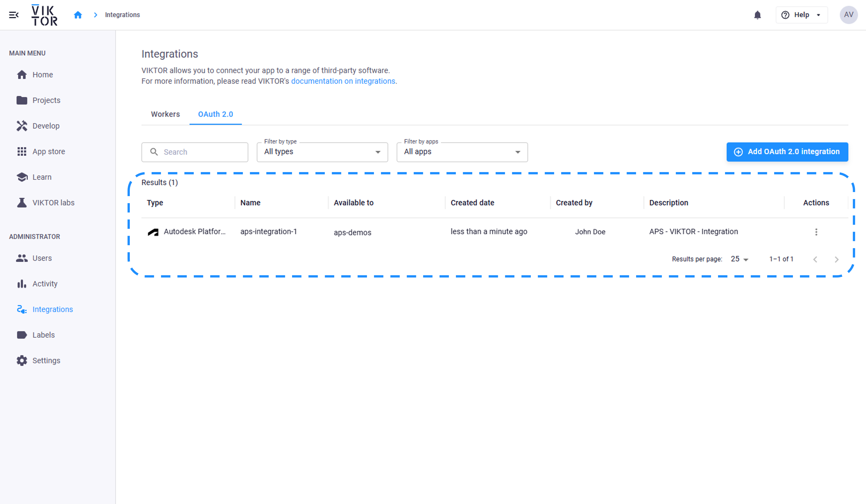Open the Help dropdown menu
This screenshot has height=504, width=866.
pos(801,15)
